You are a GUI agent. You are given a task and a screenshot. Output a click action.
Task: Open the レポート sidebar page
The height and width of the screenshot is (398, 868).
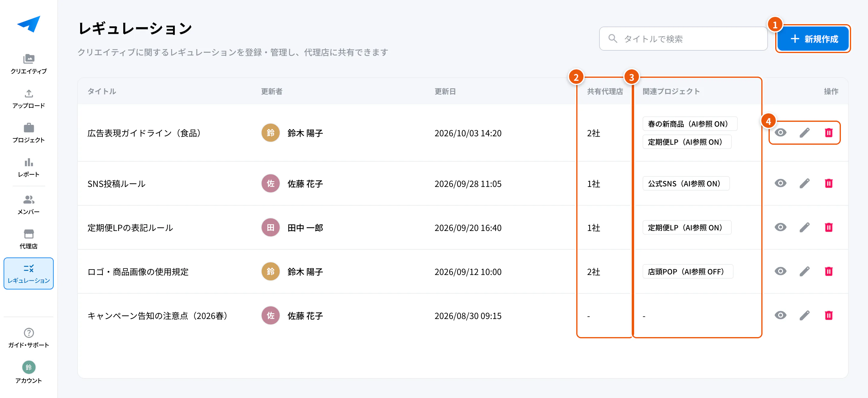pyautogui.click(x=29, y=167)
